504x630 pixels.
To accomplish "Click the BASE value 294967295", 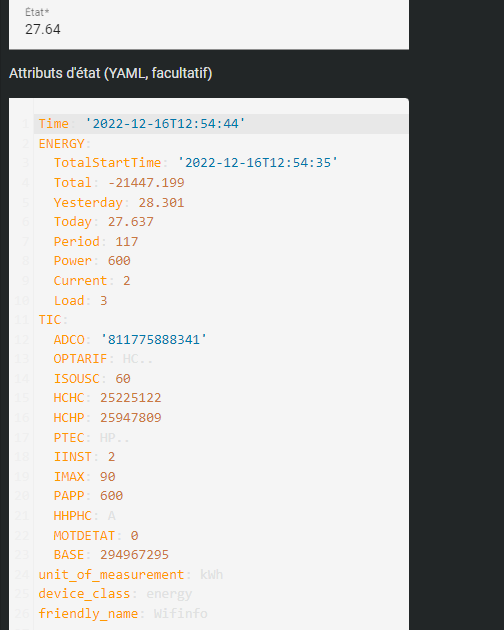I will (134, 554).
